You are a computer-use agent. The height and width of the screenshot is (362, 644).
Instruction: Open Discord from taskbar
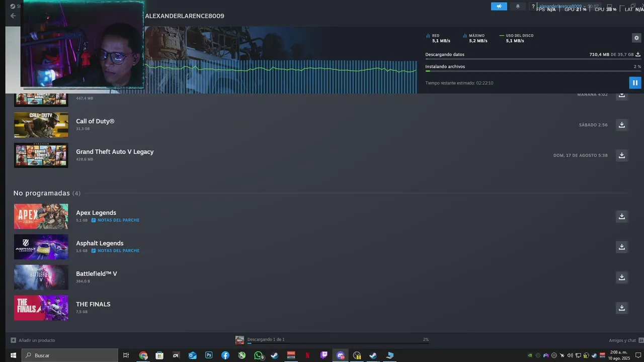(341, 355)
